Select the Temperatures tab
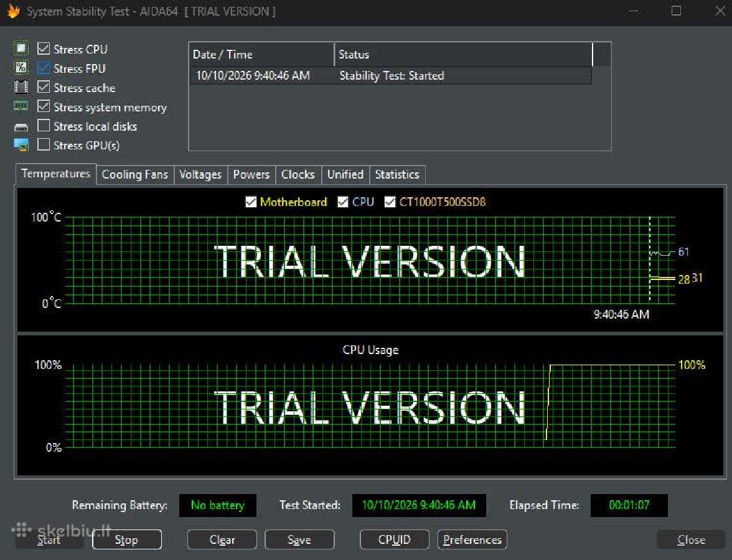This screenshot has width=732, height=560. coord(56,174)
